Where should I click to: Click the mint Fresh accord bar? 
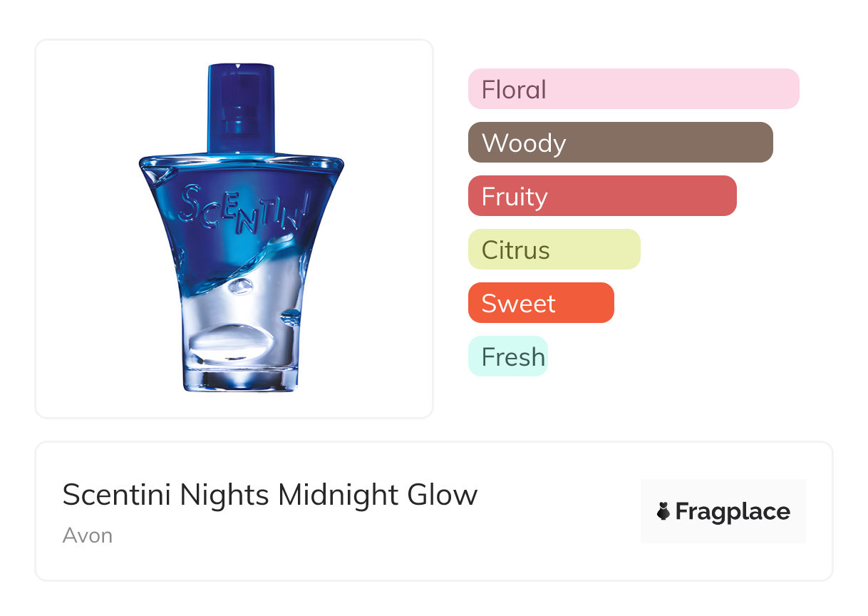(507, 356)
